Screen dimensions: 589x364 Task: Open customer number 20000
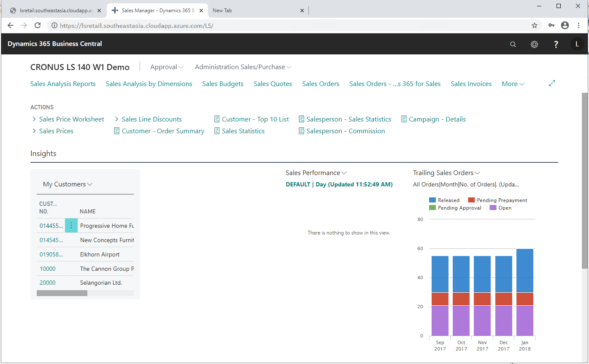click(48, 283)
